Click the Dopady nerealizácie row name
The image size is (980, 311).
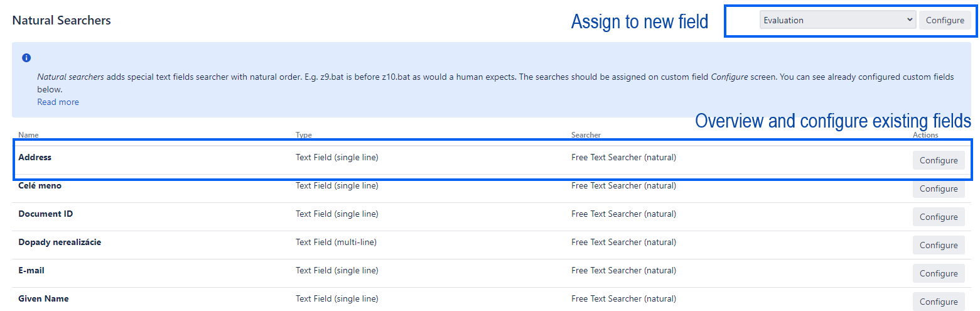tap(60, 243)
